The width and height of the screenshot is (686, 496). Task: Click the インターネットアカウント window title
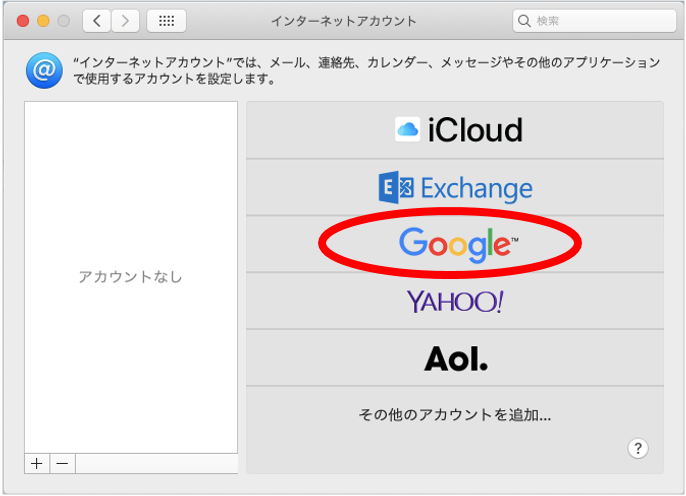click(344, 21)
